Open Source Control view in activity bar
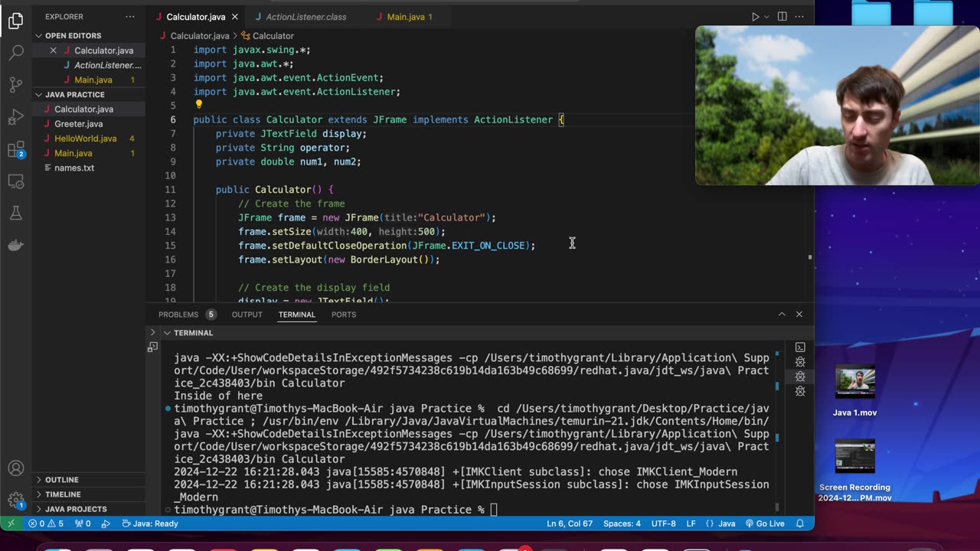This screenshot has width=980, height=551. 16,85
